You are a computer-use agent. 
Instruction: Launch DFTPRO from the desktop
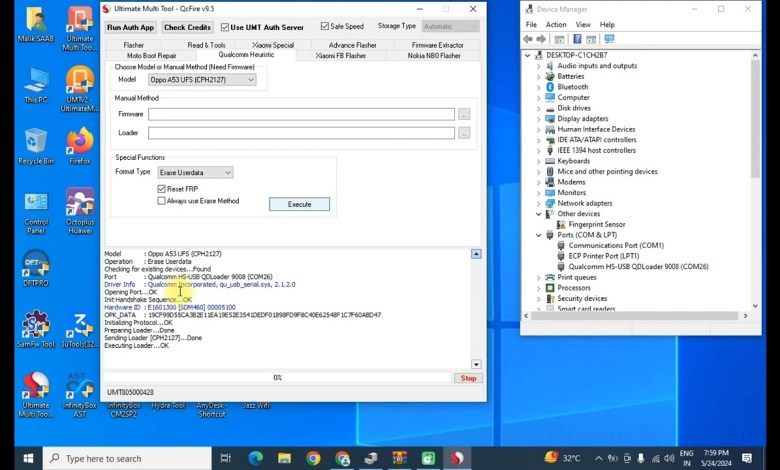[x=36, y=269]
